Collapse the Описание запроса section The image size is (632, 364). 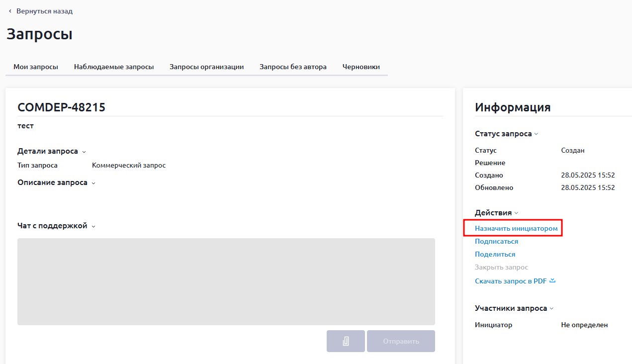(x=93, y=183)
